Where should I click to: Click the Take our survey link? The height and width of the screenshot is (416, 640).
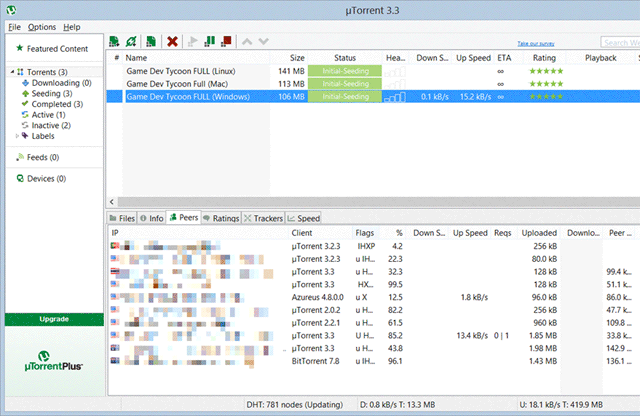point(536,43)
